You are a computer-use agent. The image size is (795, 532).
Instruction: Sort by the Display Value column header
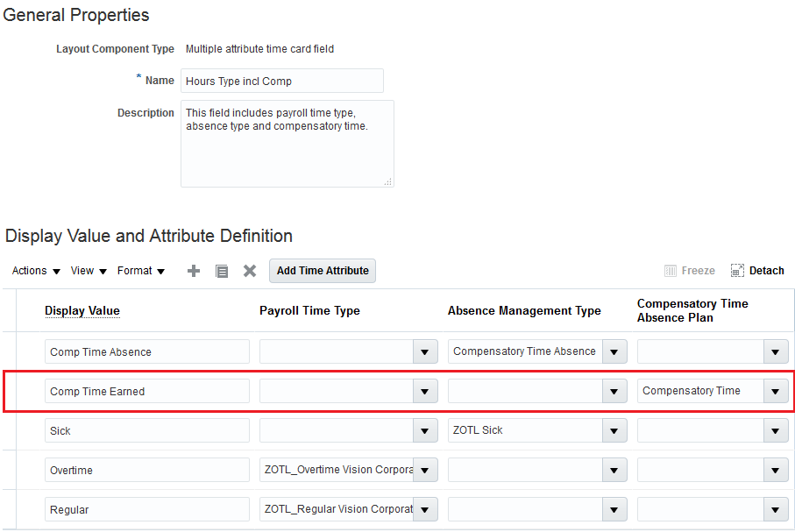point(82,311)
